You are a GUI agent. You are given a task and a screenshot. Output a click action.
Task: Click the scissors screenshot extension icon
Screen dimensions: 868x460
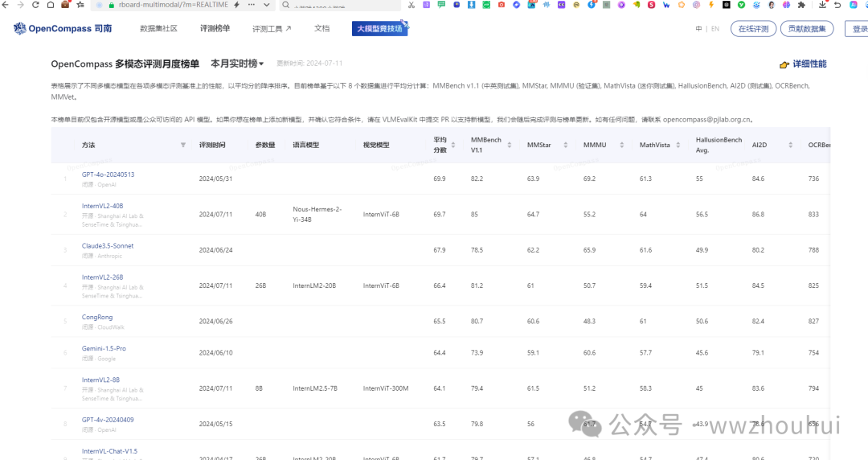tap(411, 5)
